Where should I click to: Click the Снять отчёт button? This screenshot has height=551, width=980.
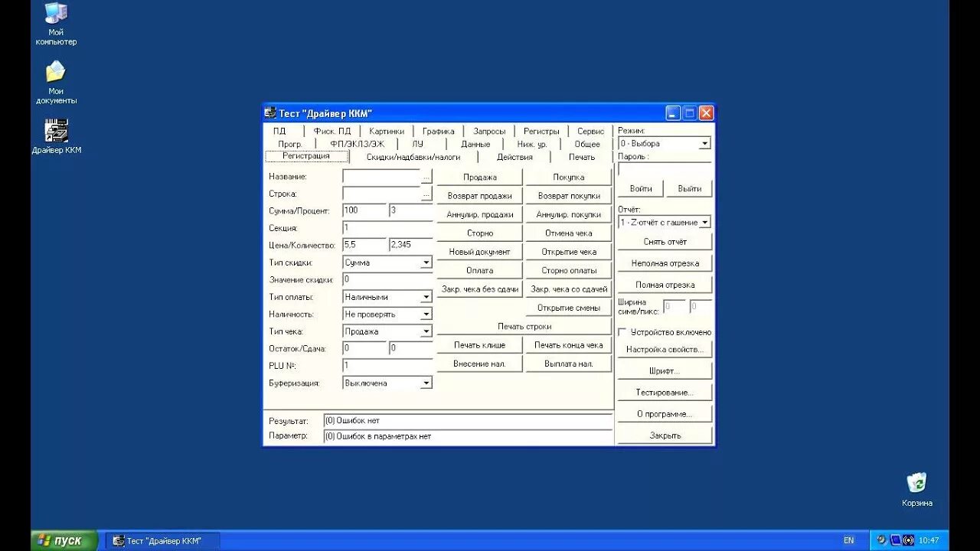pos(665,241)
